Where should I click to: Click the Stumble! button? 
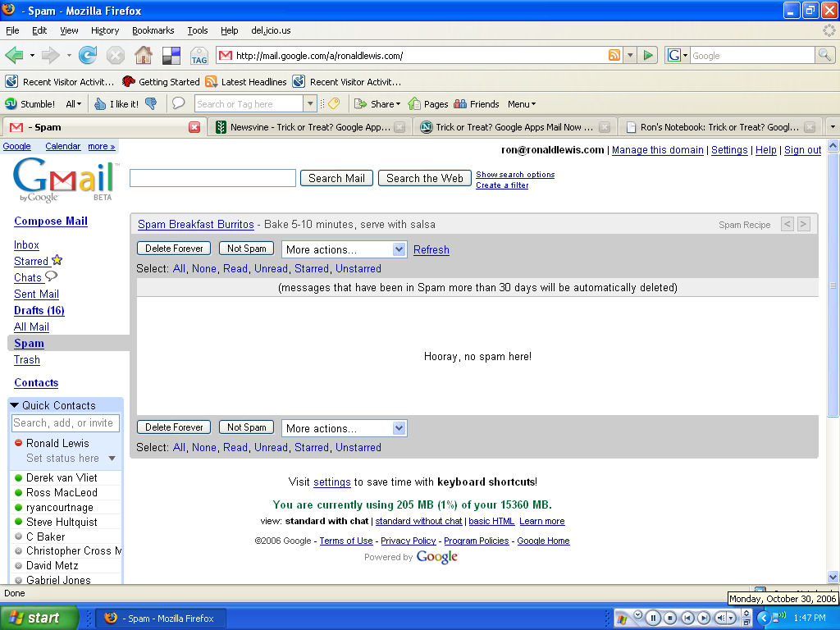(30, 104)
